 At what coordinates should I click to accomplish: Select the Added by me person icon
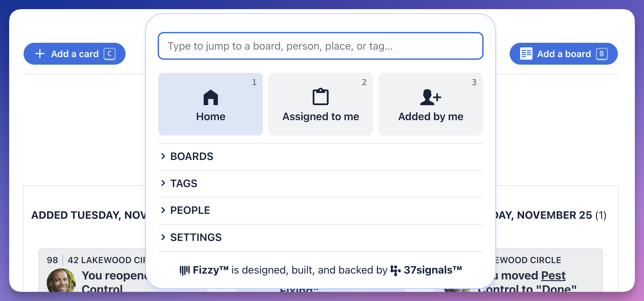[x=430, y=97]
